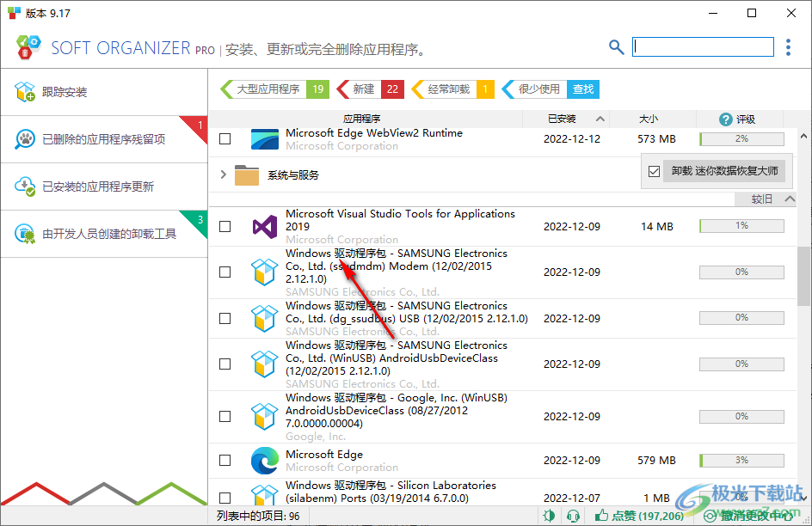Click the 查找 button for rarely used apps
The height and width of the screenshot is (526, 812).
tap(583, 89)
